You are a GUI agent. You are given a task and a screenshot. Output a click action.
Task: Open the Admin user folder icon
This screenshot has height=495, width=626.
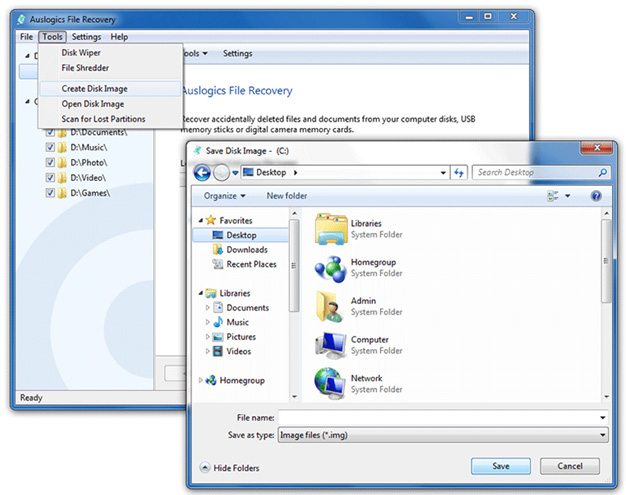coord(330,305)
